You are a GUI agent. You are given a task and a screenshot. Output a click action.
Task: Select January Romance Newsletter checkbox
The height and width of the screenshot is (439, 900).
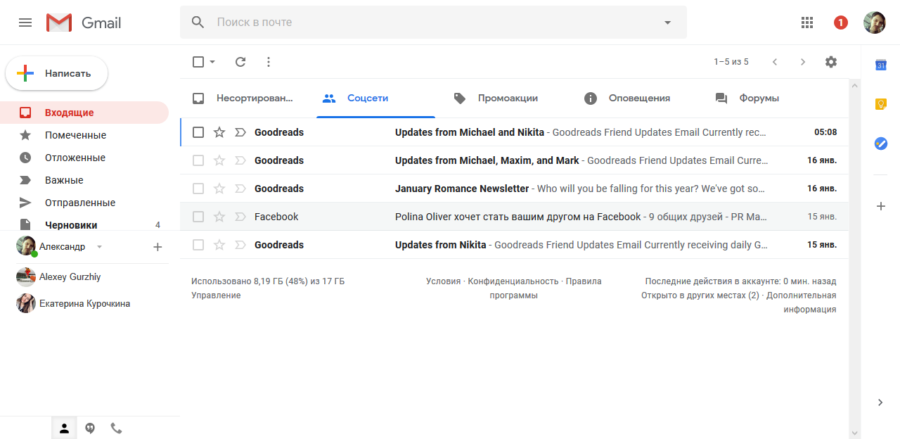pos(198,189)
